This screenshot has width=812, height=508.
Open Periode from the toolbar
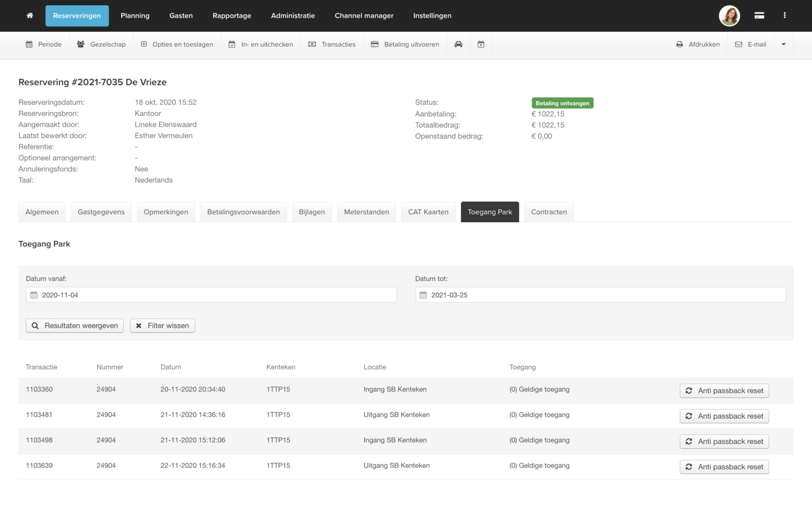(x=44, y=45)
